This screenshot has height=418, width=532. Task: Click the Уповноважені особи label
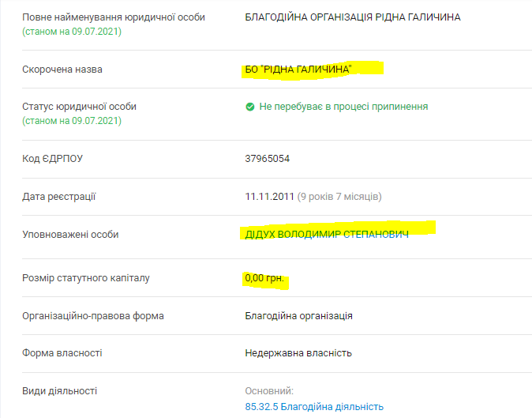click(70, 235)
